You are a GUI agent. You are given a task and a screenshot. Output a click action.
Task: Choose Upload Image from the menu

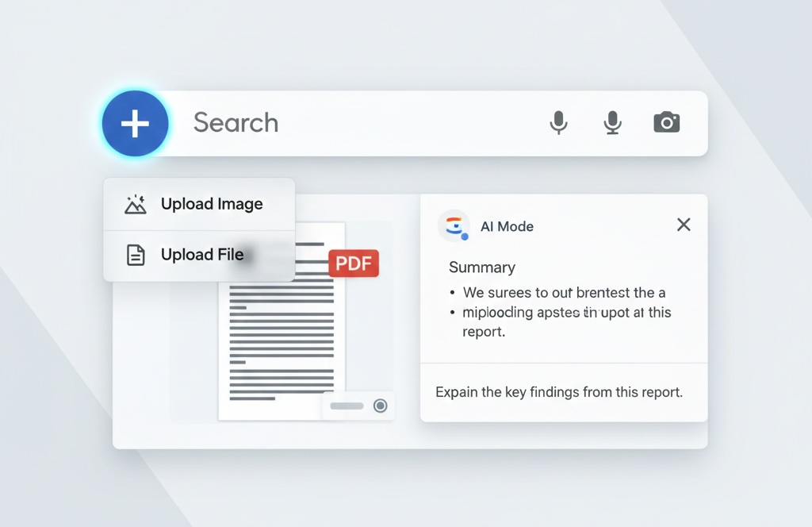[x=211, y=204]
